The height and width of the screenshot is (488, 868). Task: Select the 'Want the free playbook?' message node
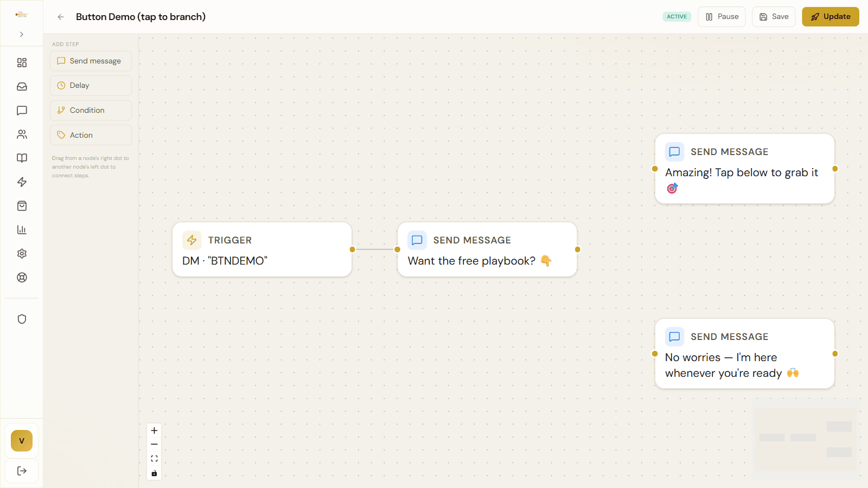coord(487,249)
